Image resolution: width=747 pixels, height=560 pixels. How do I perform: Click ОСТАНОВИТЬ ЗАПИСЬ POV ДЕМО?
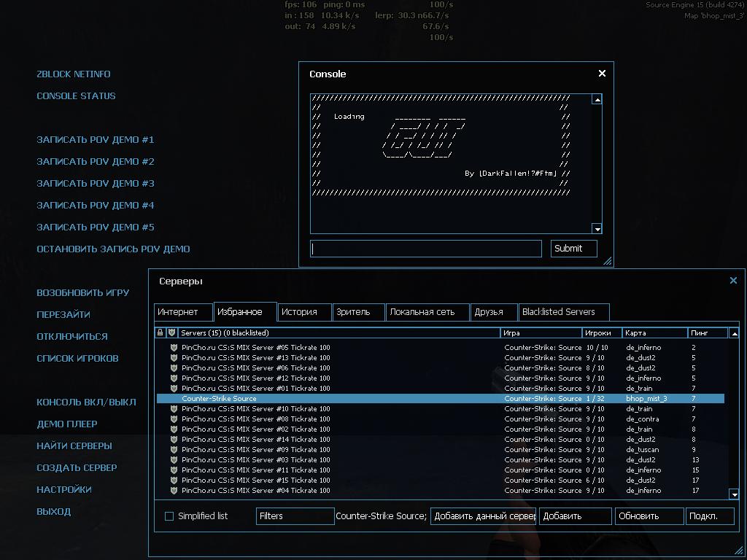[113, 249]
